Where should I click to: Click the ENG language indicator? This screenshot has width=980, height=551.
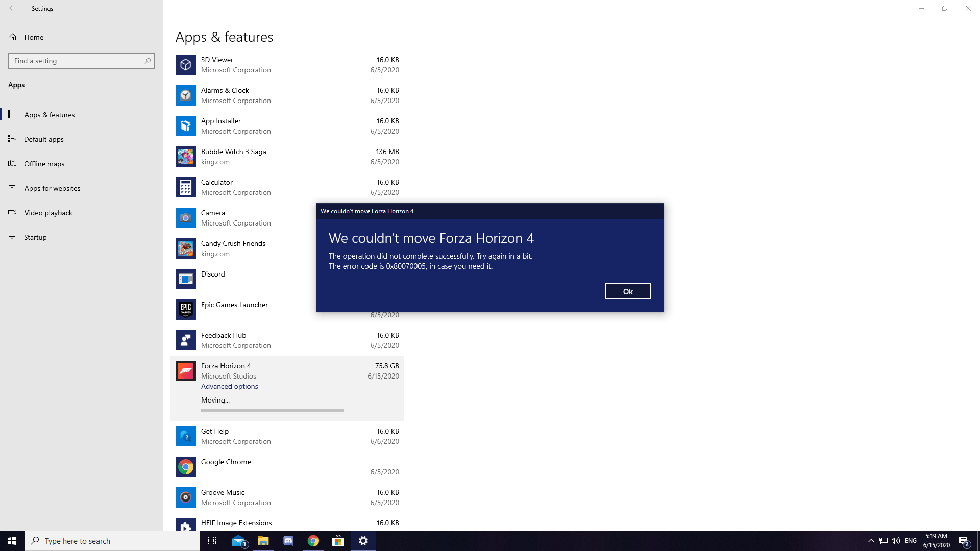pyautogui.click(x=911, y=541)
